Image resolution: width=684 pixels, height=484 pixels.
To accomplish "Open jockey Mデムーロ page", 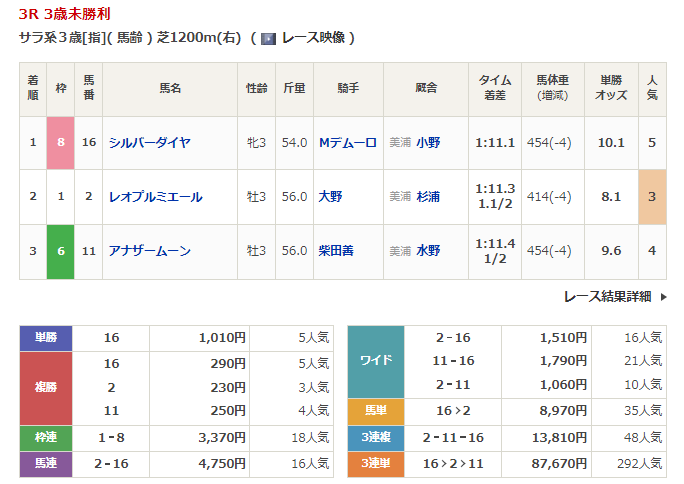I will coord(347,142).
